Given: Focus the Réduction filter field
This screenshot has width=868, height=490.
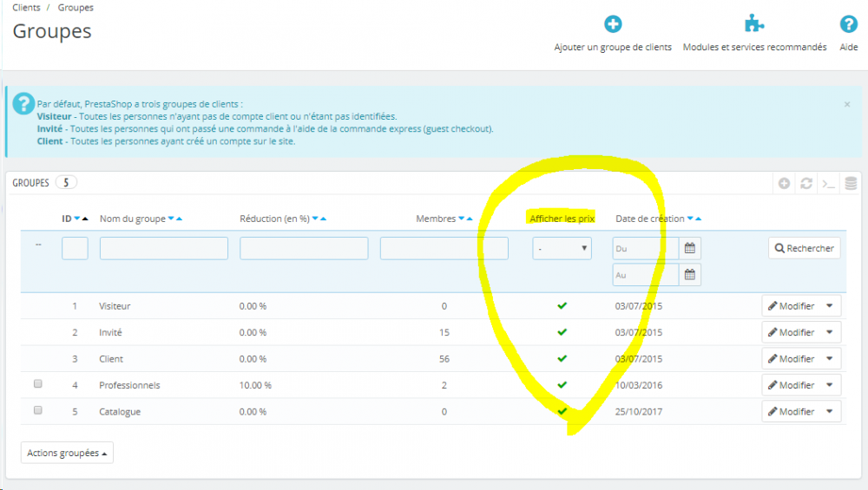Looking at the screenshot, I should pos(304,248).
